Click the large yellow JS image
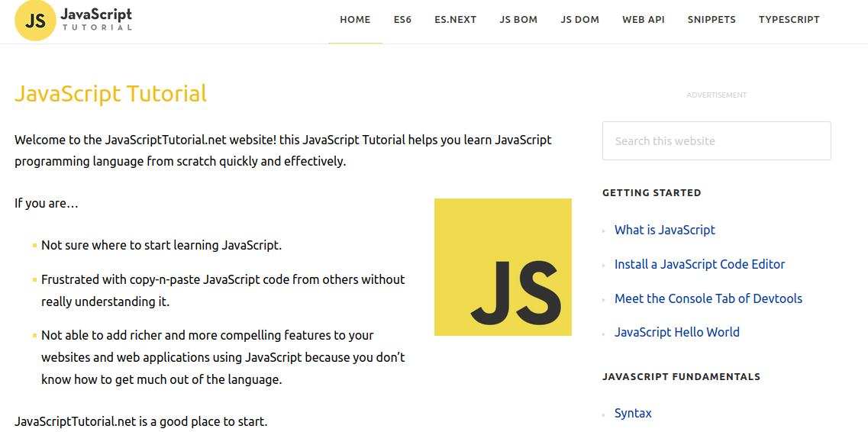 point(502,267)
